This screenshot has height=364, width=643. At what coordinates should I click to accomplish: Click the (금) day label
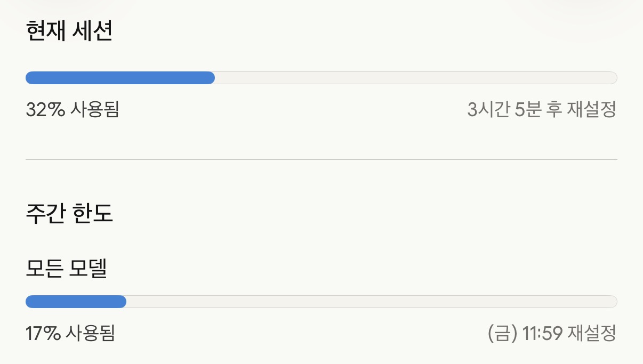pos(502,334)
